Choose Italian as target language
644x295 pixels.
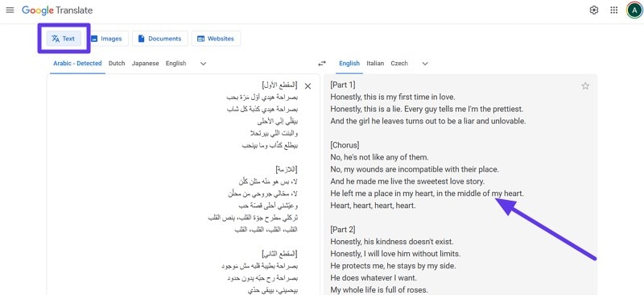pos(375,64)
